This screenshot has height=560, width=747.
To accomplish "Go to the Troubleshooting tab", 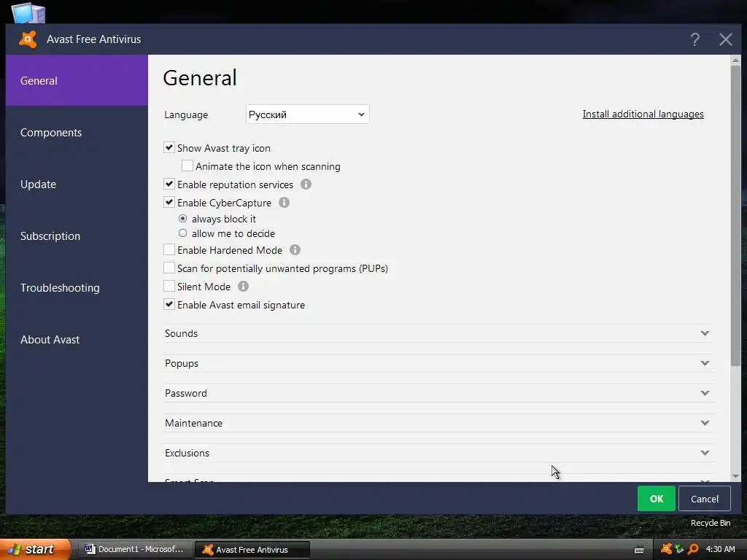I will pos(77,287).
